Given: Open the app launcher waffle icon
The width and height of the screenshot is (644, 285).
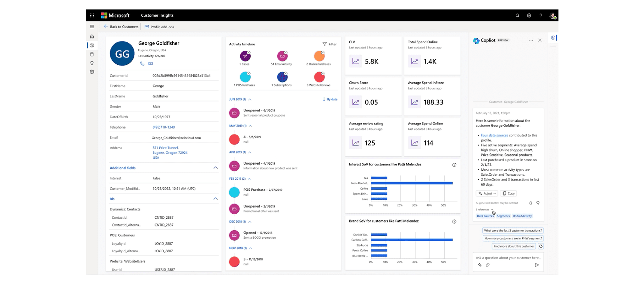Looking at the screenshot, I should (92, 15).
